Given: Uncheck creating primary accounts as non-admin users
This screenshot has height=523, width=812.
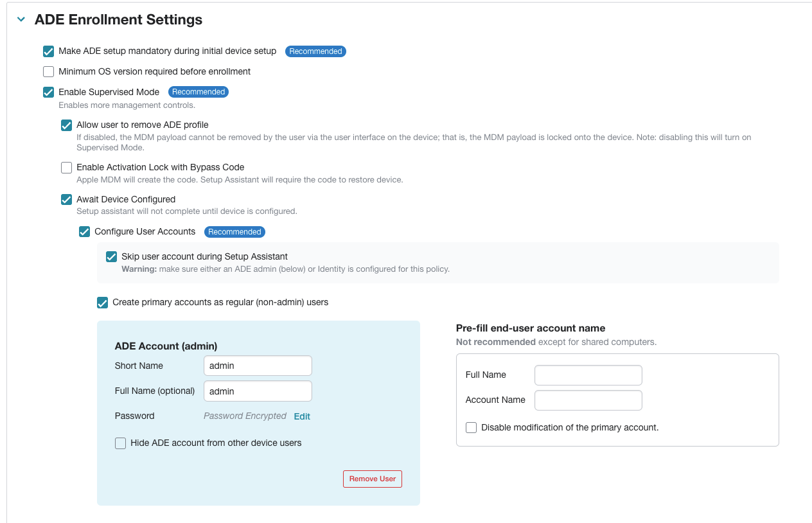Looking at the screenshot, I should 102,302.
